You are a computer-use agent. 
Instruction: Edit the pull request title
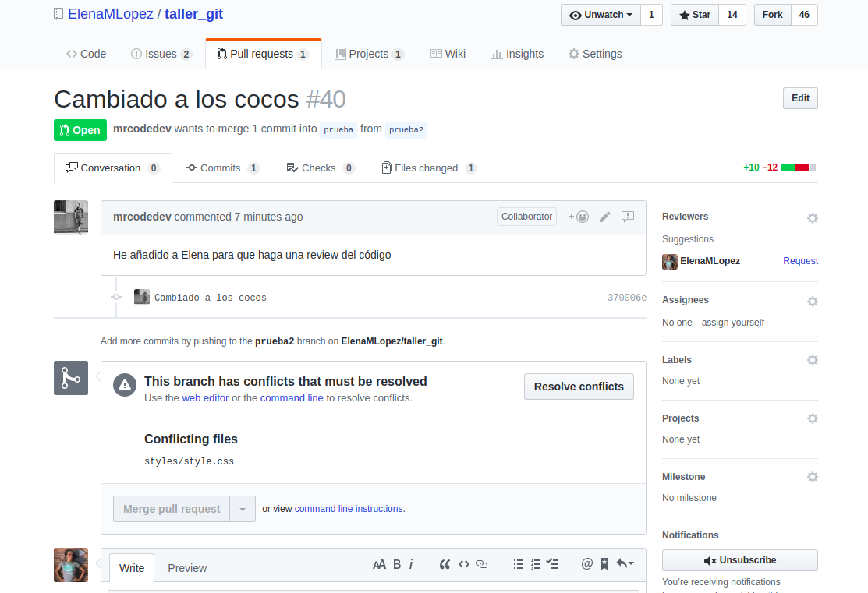pos(800,98)
